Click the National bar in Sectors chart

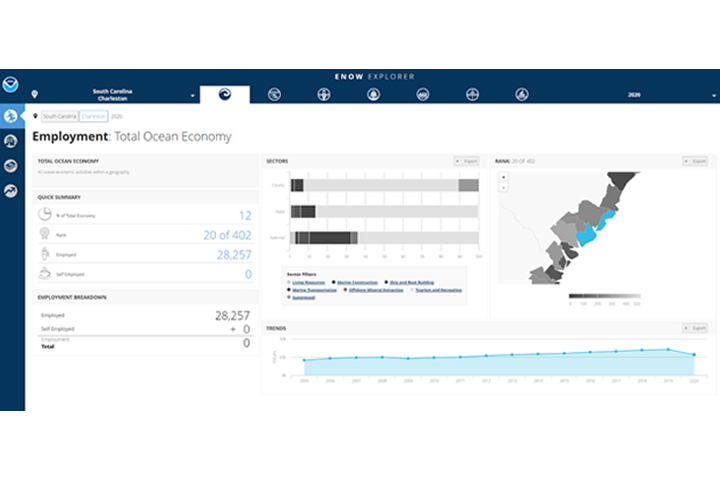(385, 237)
